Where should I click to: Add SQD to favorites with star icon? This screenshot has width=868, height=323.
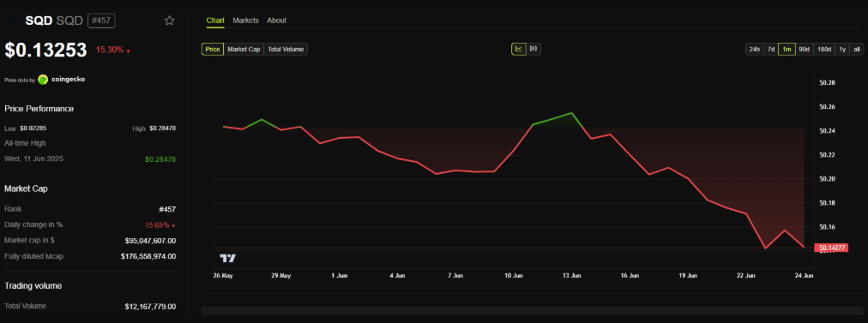coord(169,21)
